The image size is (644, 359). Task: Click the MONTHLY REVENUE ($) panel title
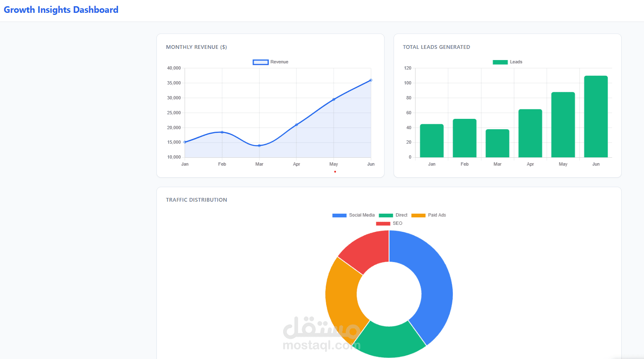pyautogui.click(x=196, y=47)
